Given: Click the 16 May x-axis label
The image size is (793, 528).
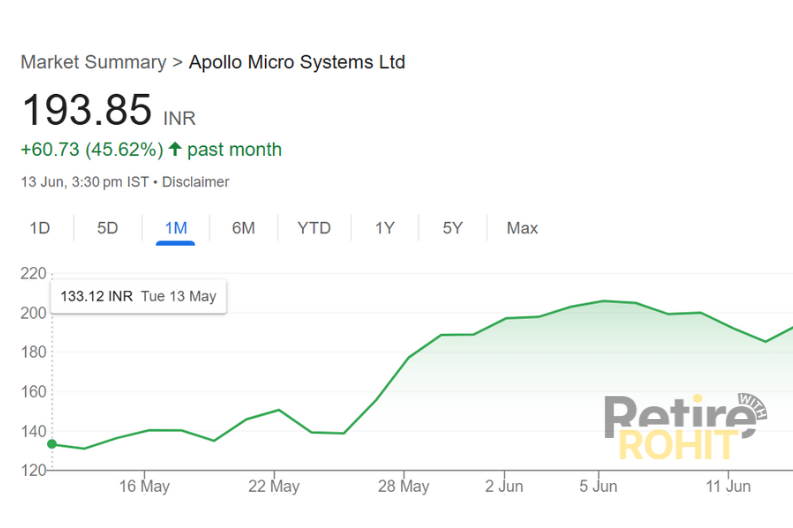Looking at the screenshot, I should (144, 487).
